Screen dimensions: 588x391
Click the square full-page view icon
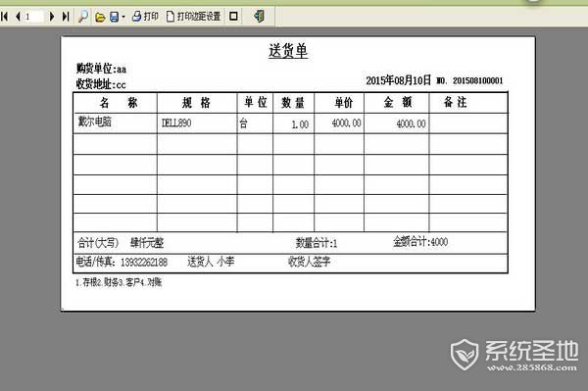[x=233, y=16]
